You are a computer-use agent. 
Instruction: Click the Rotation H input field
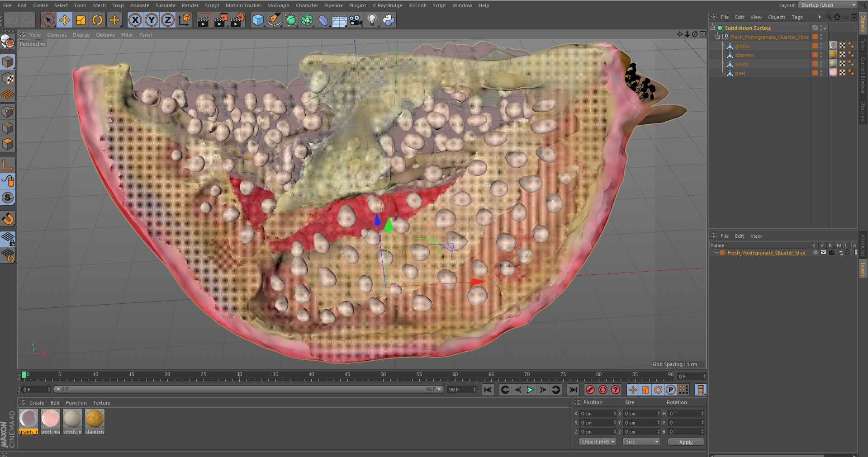[686, 414]
